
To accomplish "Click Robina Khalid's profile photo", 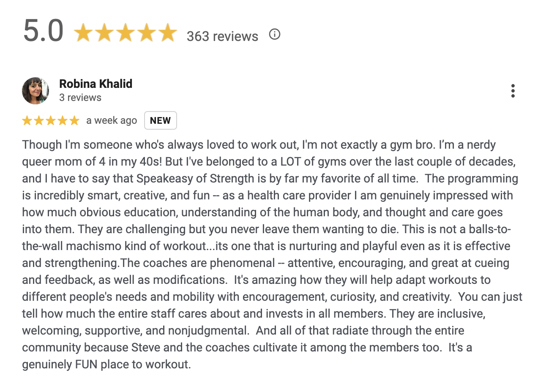I will [x=35, y=91].
